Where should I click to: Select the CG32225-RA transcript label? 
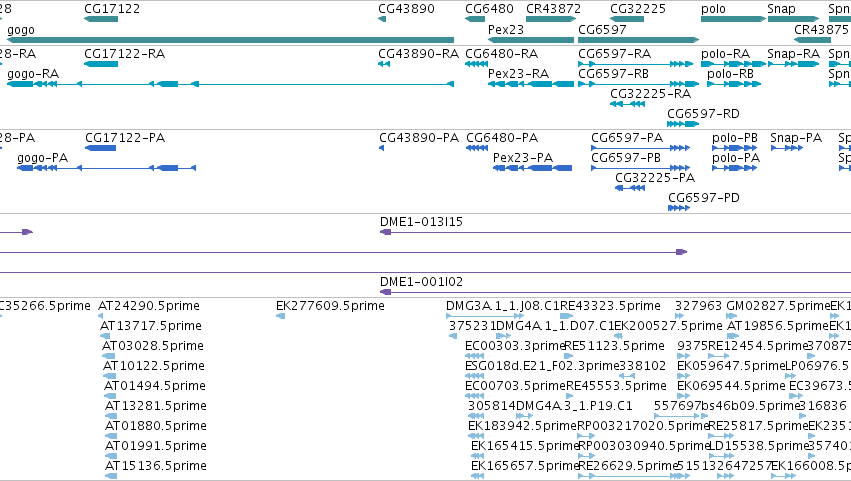click(x=650, y=94)
